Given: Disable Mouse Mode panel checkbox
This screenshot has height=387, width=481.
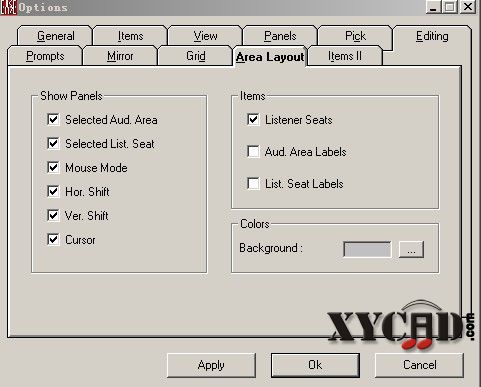Looking at the screenshot, I should (53, 167).
